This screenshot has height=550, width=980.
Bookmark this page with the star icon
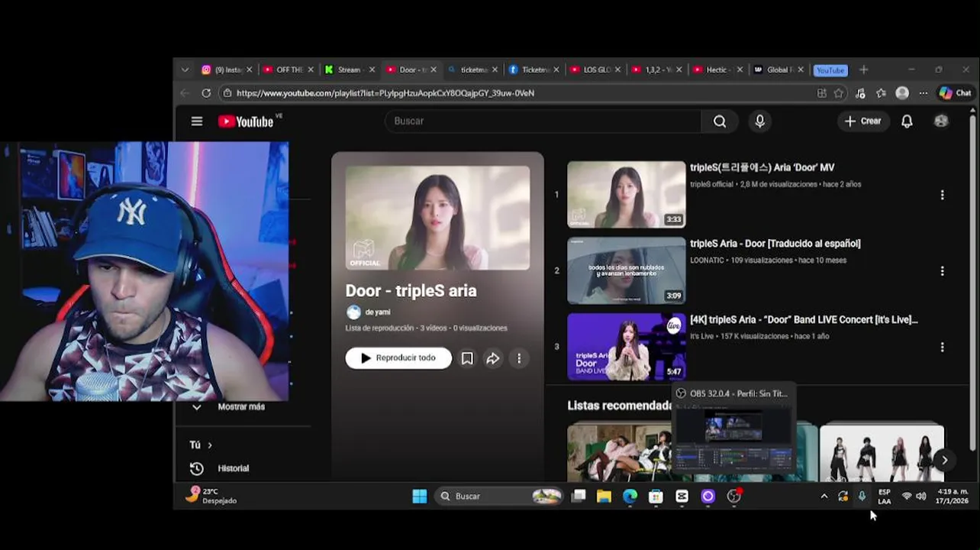[839, 93]
